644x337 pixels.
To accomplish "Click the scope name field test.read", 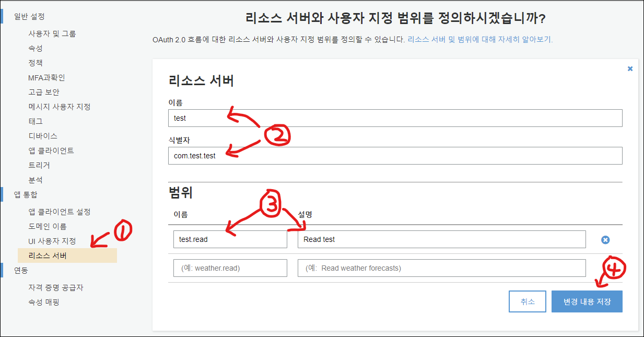I will 230,239.
